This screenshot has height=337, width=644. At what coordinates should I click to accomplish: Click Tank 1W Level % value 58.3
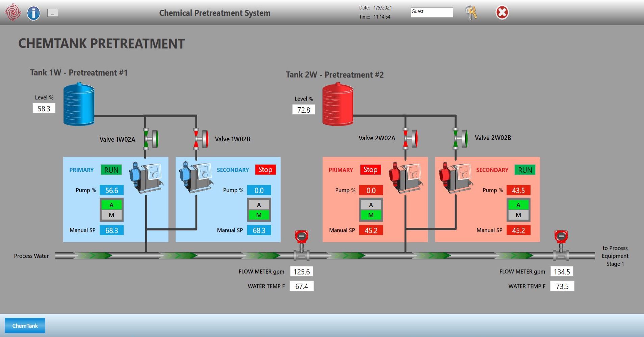click(44, 109)
